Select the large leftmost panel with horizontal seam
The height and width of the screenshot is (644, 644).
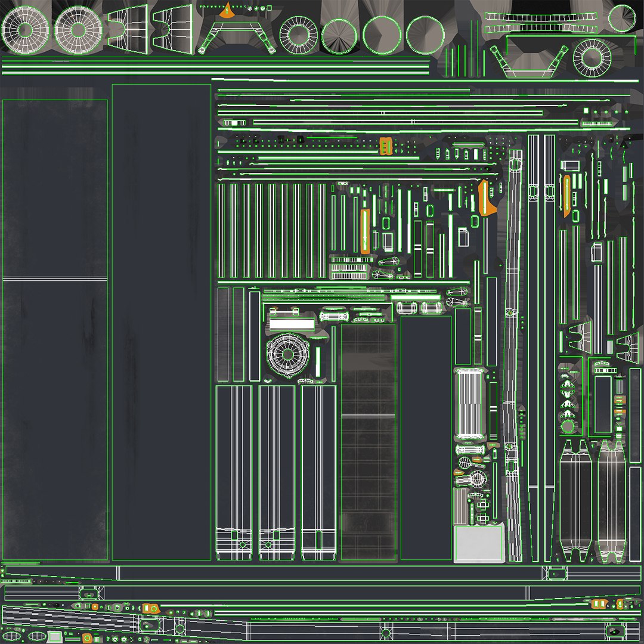55,330
